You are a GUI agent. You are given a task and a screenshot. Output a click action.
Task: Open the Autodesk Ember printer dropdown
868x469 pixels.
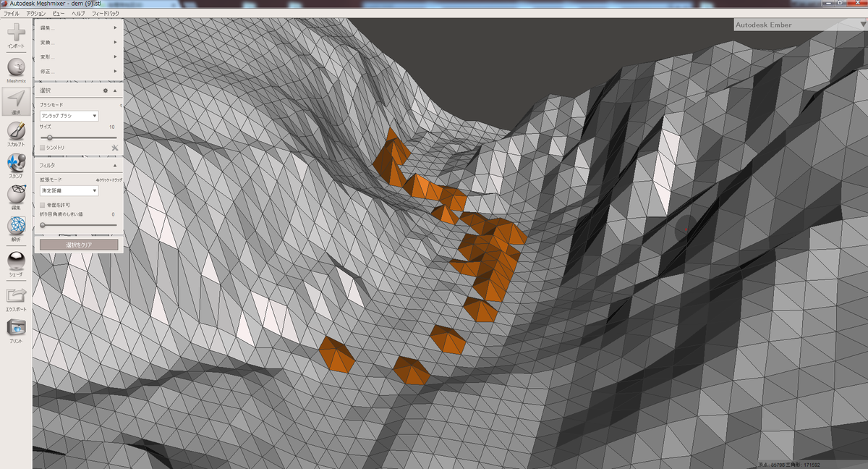[x=800, y=25]
